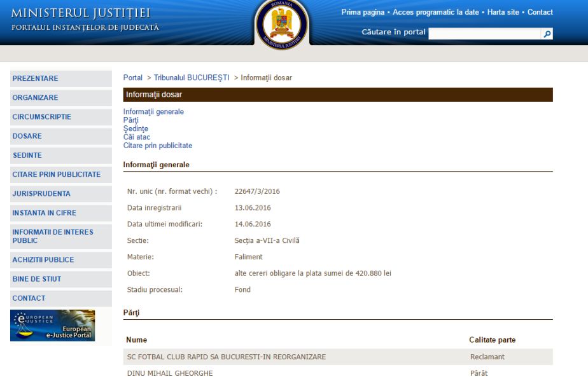Screen dimensions: 588x391
Task: Click the Prima pagina header link
Action: [363, 12]
